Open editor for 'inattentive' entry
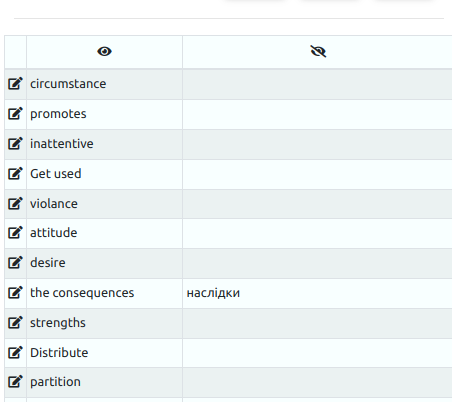This screenshot has width=452, height=402. (x=15, y=143)
